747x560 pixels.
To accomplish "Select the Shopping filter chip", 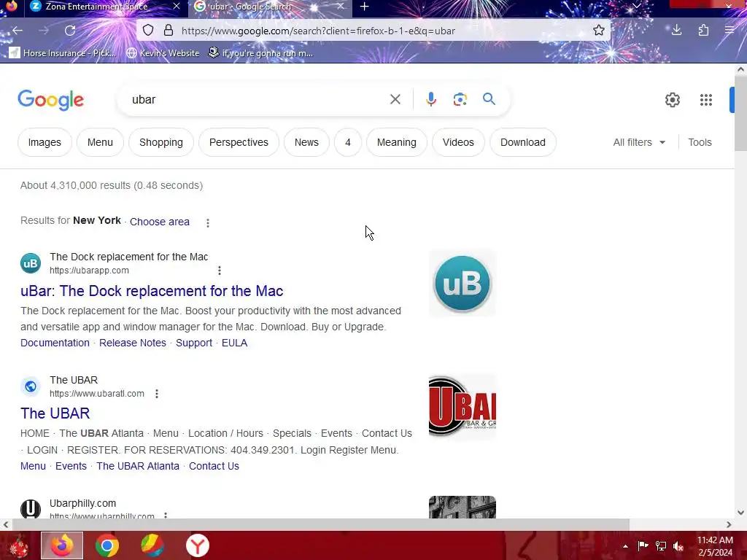I will 161,142.
